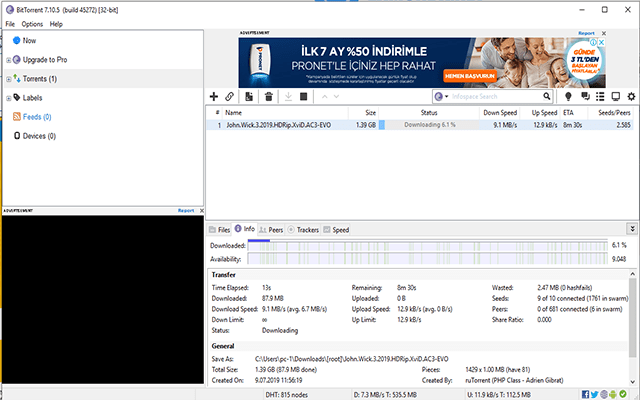Sort by the Down Speed column

pos(500,113)
